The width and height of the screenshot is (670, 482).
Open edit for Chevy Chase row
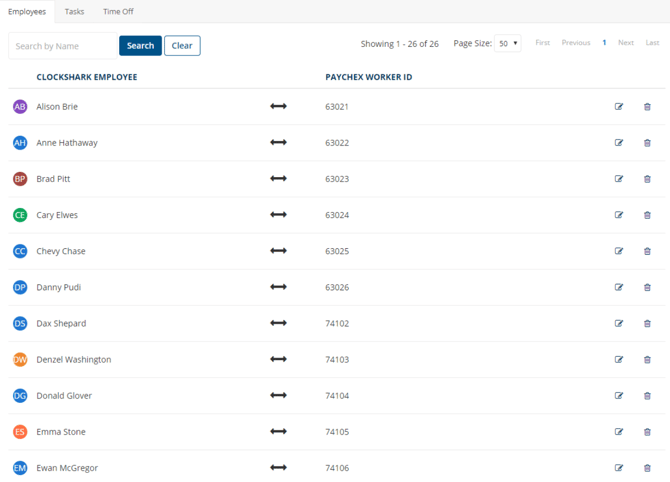[x=619, y=251]
